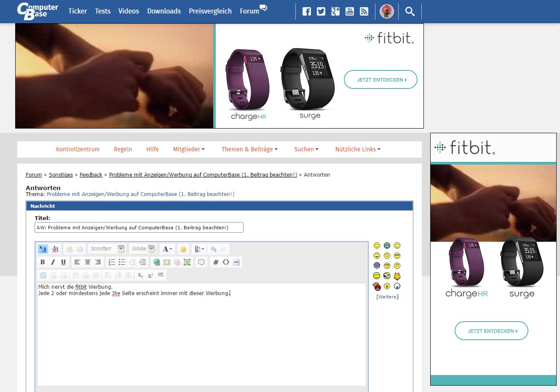Open the smiley picker in toolbar
Screen dimensions: 560x392
(183, 249)
